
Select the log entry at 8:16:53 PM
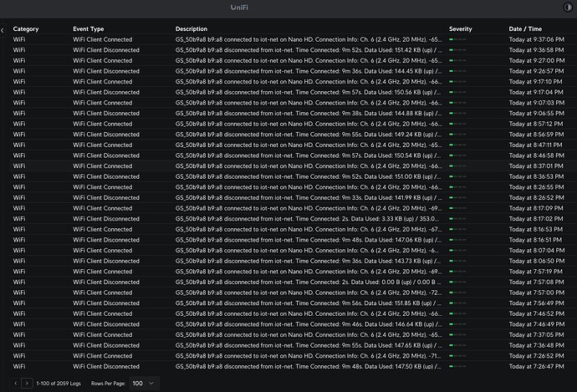[x=293, y=229]
